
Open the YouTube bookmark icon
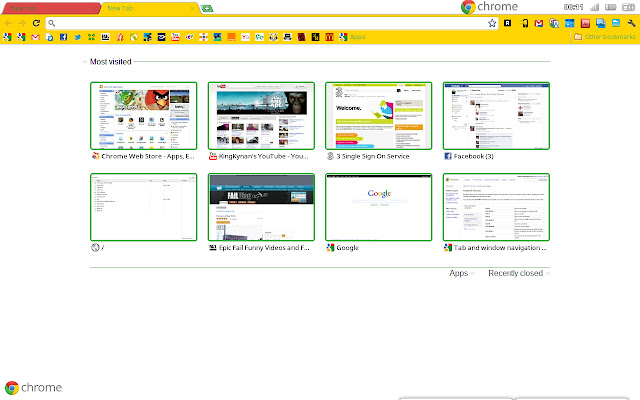(176, 37)
